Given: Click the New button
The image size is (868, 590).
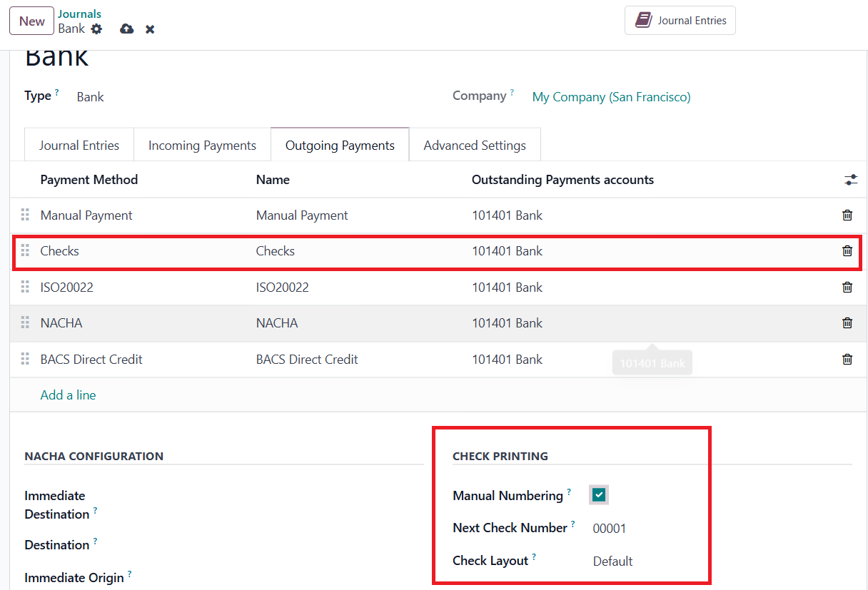Looking at the screenshot, I should [31, 21].
